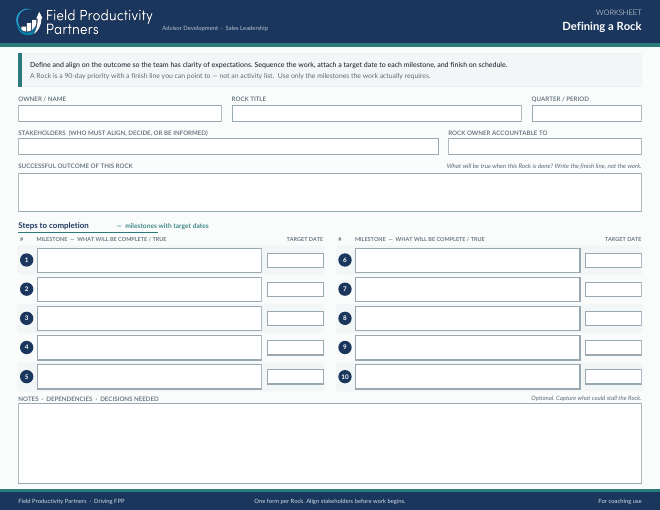Screen dimensions: 660x510
Task: Click 'Advisor Development' in the header
Action: coord(190,28)
